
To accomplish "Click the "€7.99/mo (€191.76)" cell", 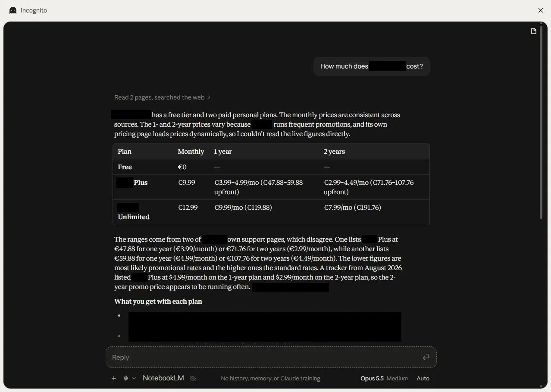I will (x=353, y=208).
